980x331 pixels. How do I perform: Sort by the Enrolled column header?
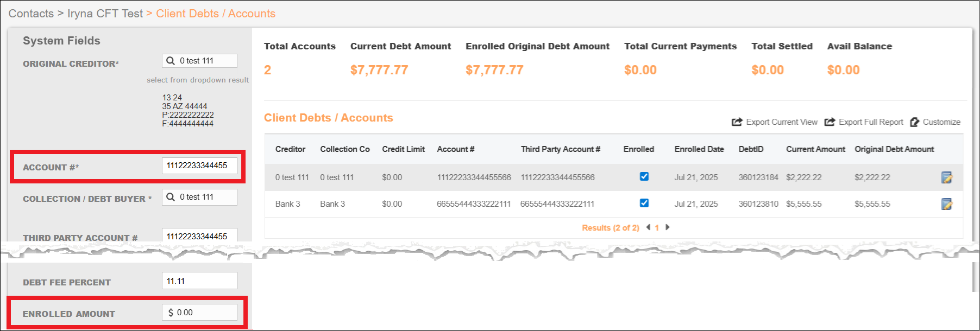pos(639,149)
